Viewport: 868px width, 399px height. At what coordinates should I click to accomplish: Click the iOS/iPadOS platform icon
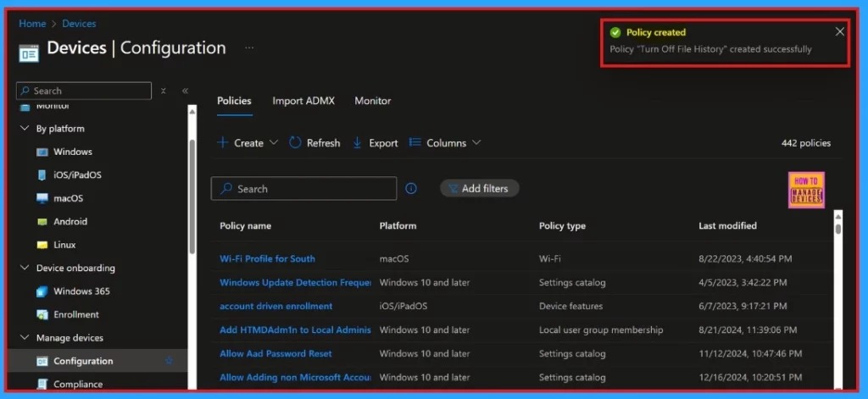coord(42,175)
